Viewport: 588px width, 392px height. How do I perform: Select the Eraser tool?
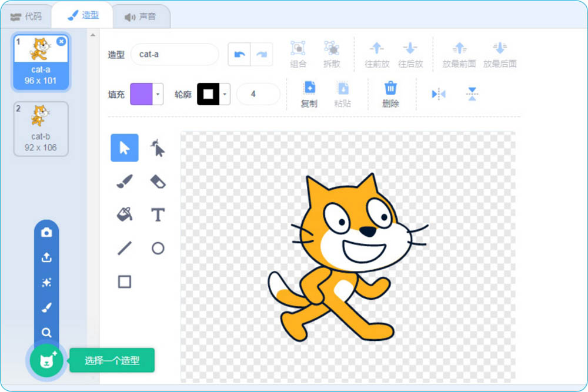[158, 182]
